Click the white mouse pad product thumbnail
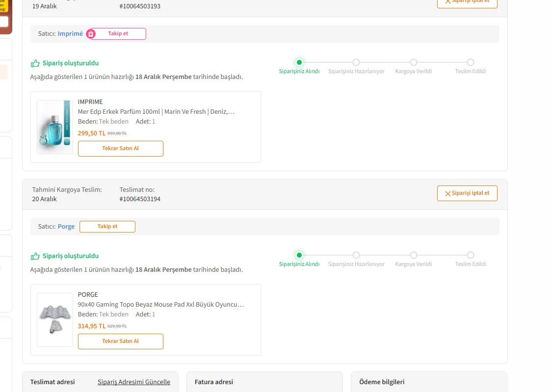The width and height of the screenshot is (552, 392). tap(54, 320)
